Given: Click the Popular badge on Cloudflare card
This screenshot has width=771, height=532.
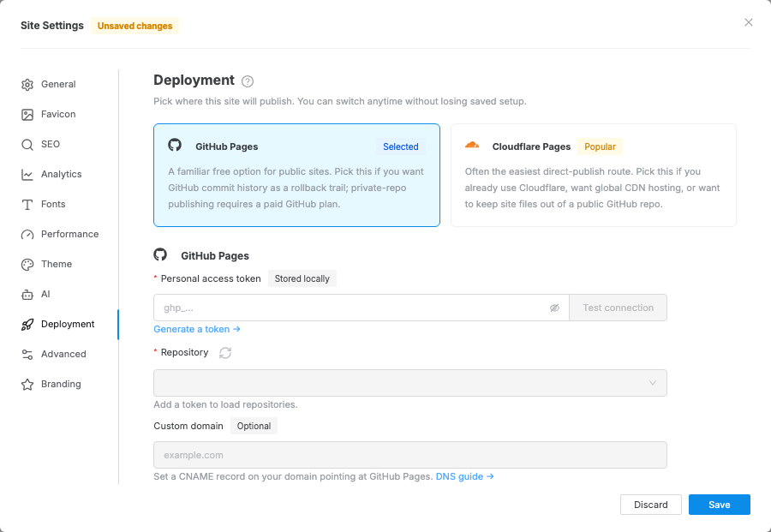Looking at the screenshot, I should [600, 146].
